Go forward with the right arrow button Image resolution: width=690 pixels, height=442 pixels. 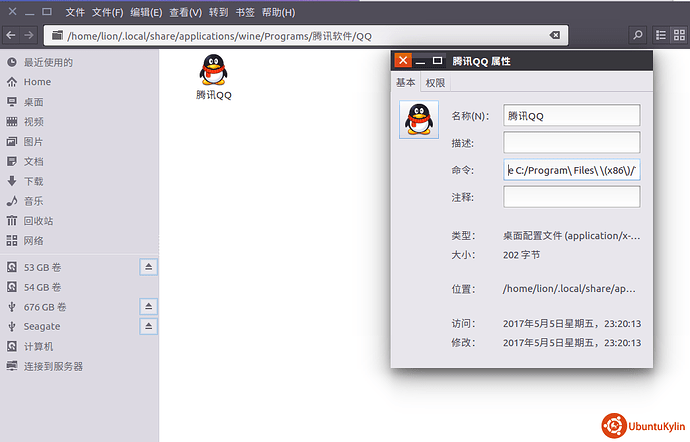click(x=29, y=35)
